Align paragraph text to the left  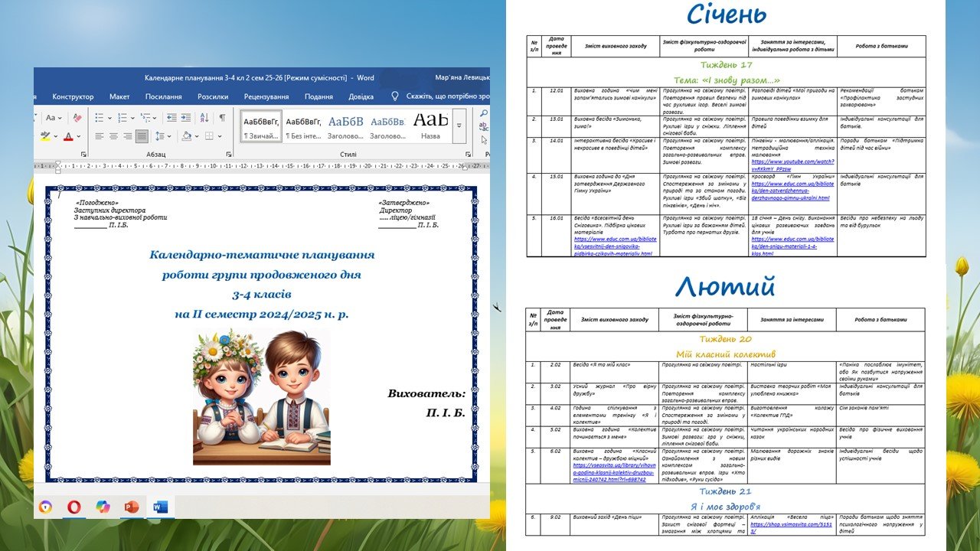coord(100,136)
